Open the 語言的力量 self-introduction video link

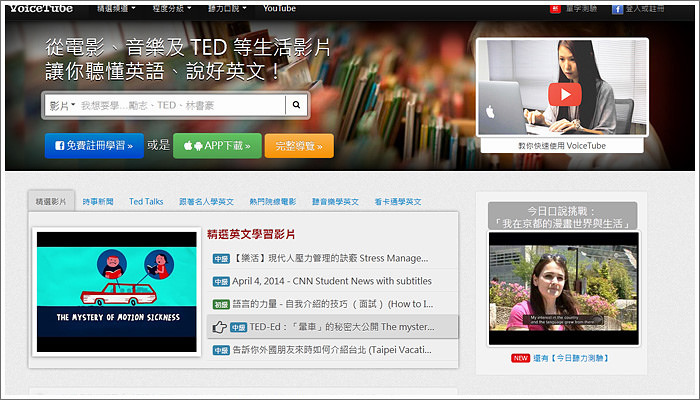333,304
